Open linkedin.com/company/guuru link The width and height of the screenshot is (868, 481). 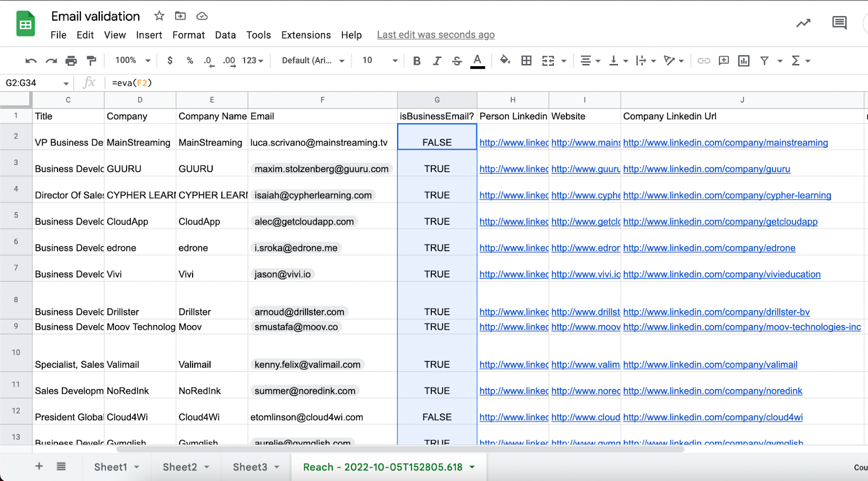click(706, 169)
